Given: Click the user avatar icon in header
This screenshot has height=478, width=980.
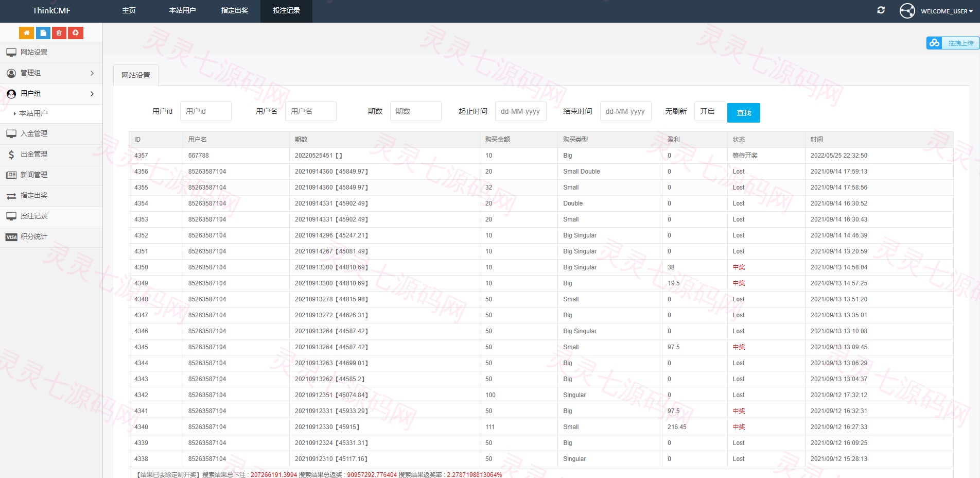Looking at the screenshot, I should tap(907, 11).
